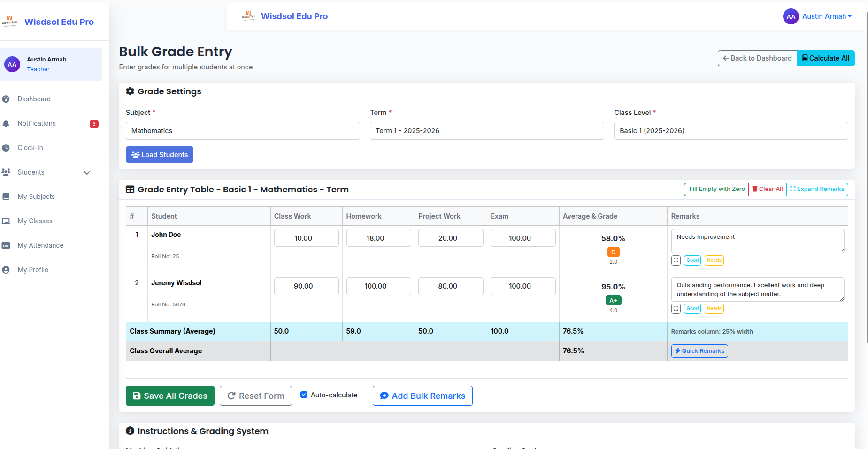Image resolution: width=868 pixels, height=449 pixels.
Task: Apply 'Needs' quick remark to Jeremy Wisdsol
Action: pos(714,309)
